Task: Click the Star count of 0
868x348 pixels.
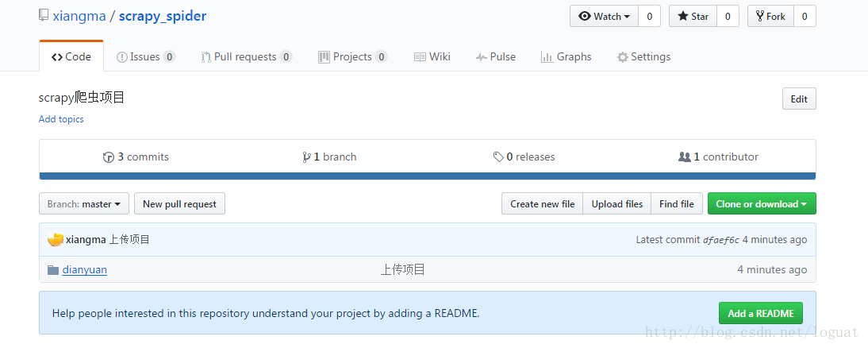Action: (x=728, y=16)
